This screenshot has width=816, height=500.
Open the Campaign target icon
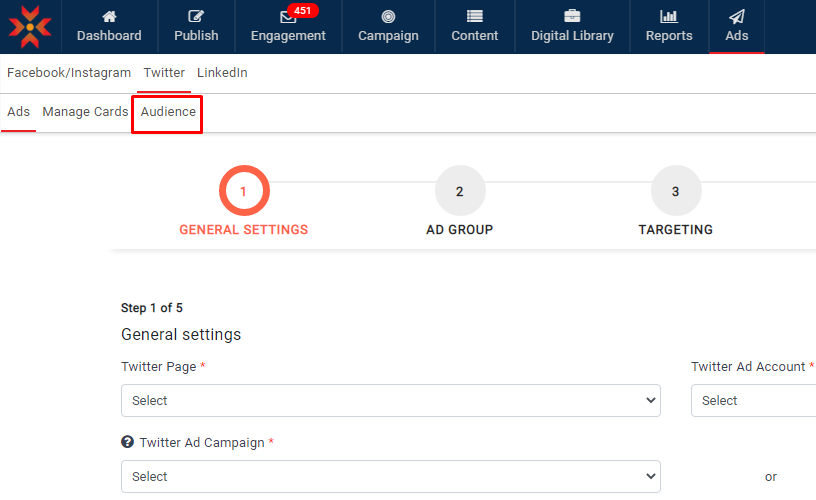coord(388,17)
